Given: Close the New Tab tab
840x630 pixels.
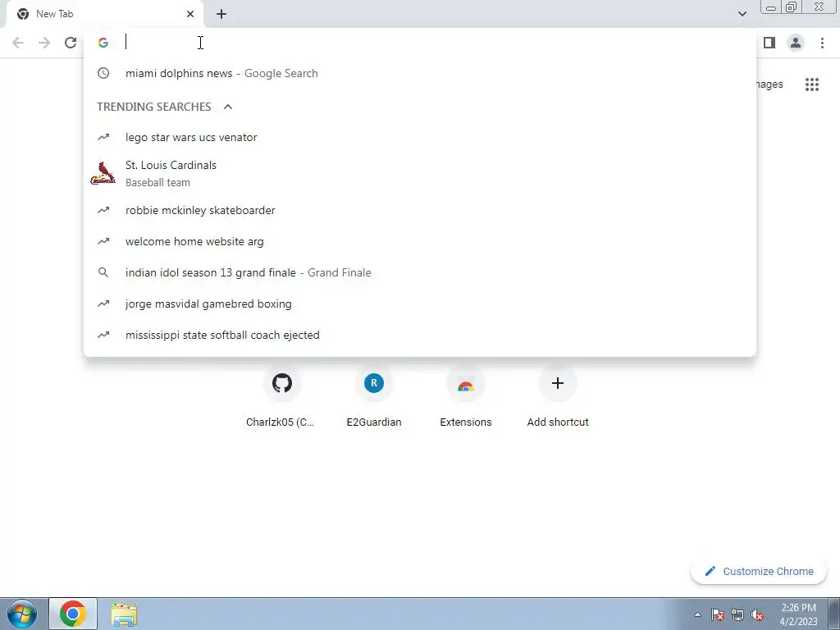Looking at the screenshot, I should [190, 14].
